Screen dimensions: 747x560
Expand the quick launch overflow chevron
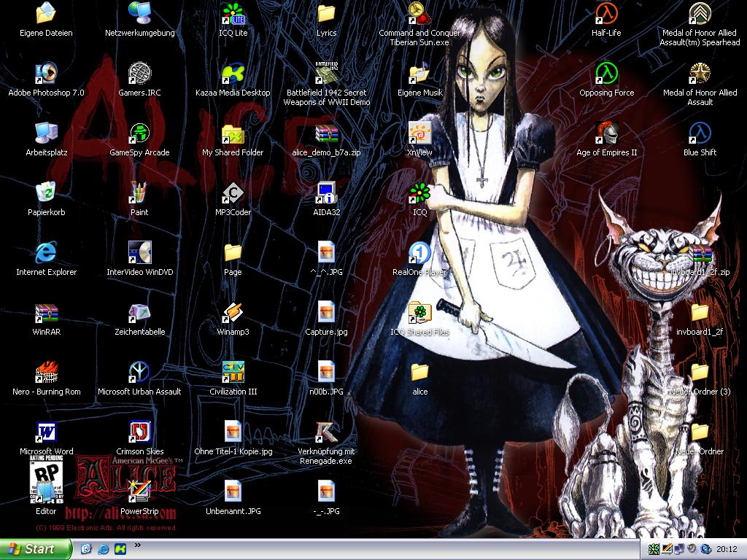click(138, 545)
